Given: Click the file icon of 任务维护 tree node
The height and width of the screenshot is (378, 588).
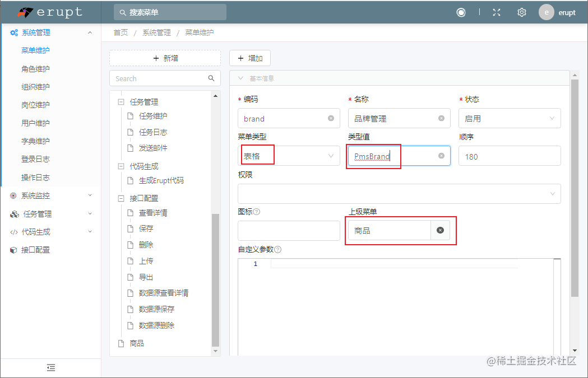Looking at the screenshot, I should pos(130,116).
